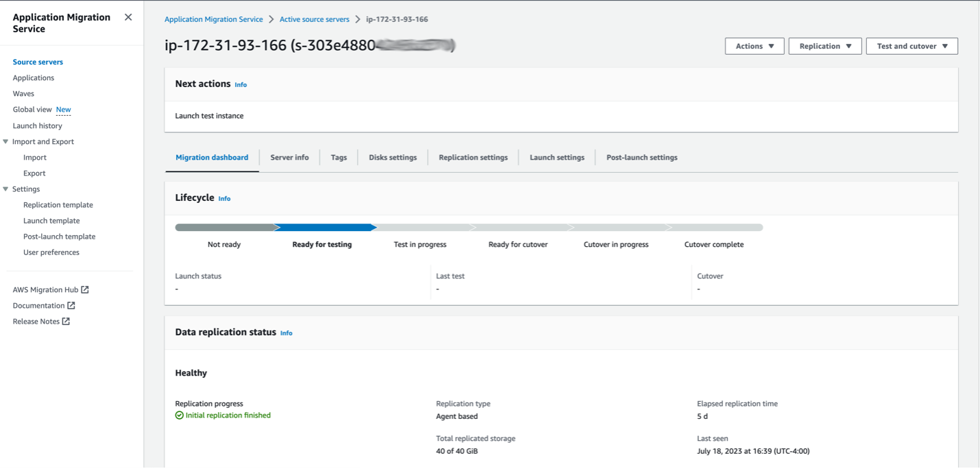Go to Source servers in sidebar
This screenshot has width=980, height=471.
[38, 62]
